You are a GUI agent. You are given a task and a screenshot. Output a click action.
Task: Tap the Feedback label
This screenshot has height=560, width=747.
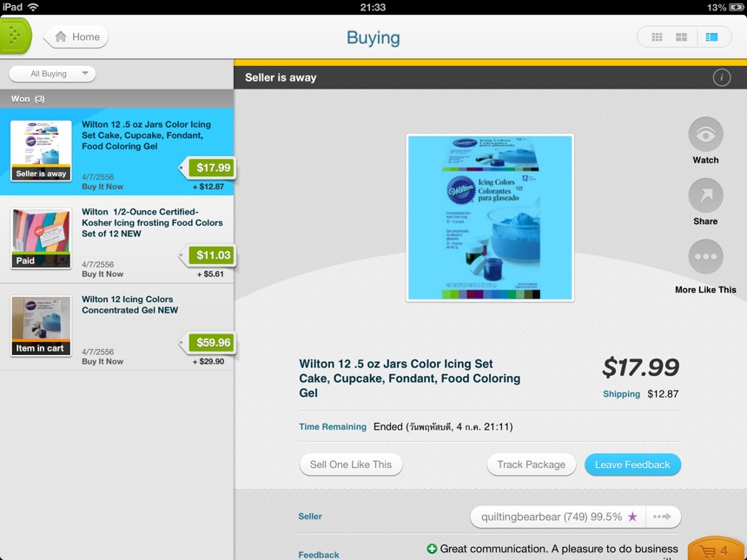point(319,555)
